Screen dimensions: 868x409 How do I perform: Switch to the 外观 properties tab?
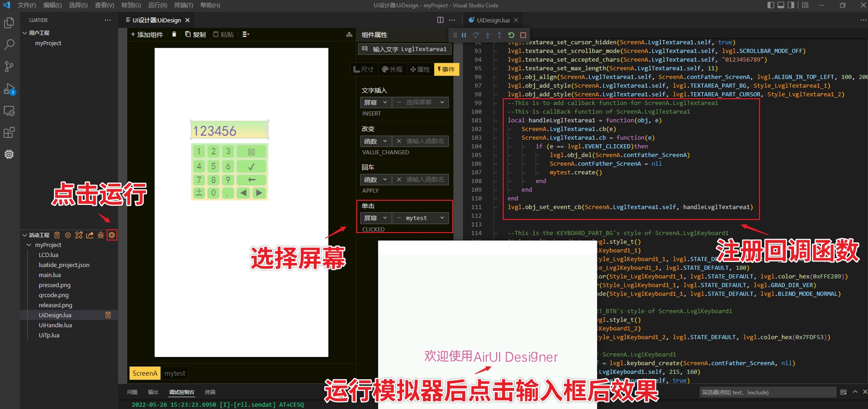[x=392, y=69]
